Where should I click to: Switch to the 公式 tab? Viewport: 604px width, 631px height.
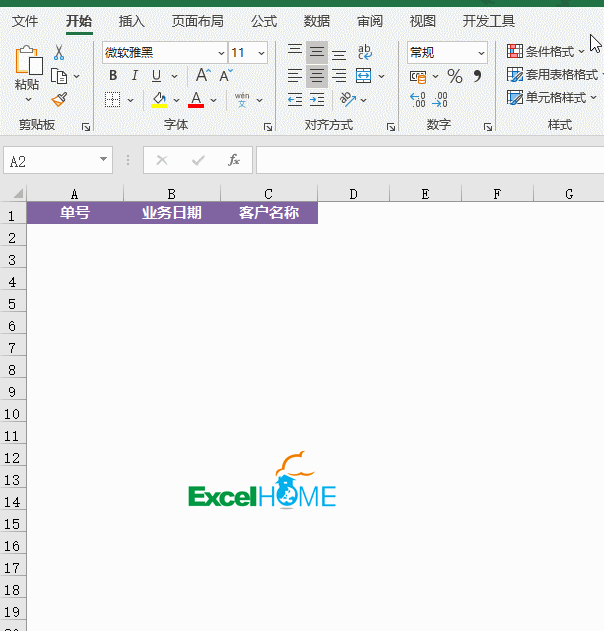(x=264, y=21)
